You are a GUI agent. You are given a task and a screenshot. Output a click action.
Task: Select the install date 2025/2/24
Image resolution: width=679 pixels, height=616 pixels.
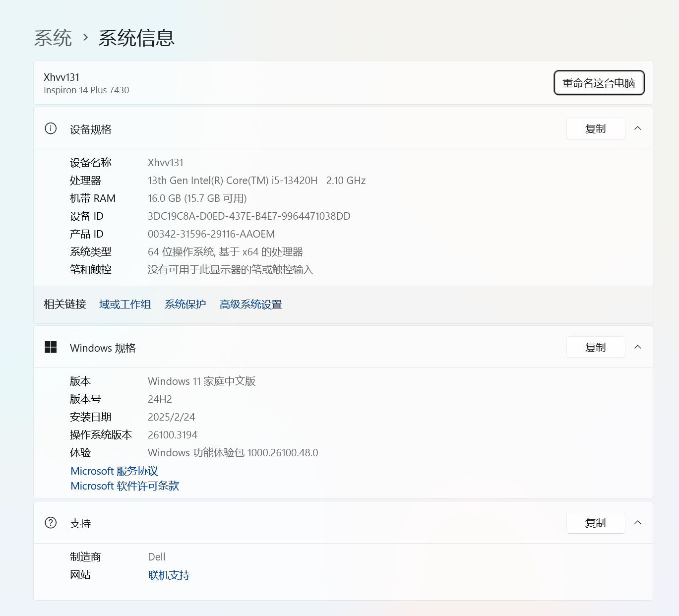[x=172, y=417]
